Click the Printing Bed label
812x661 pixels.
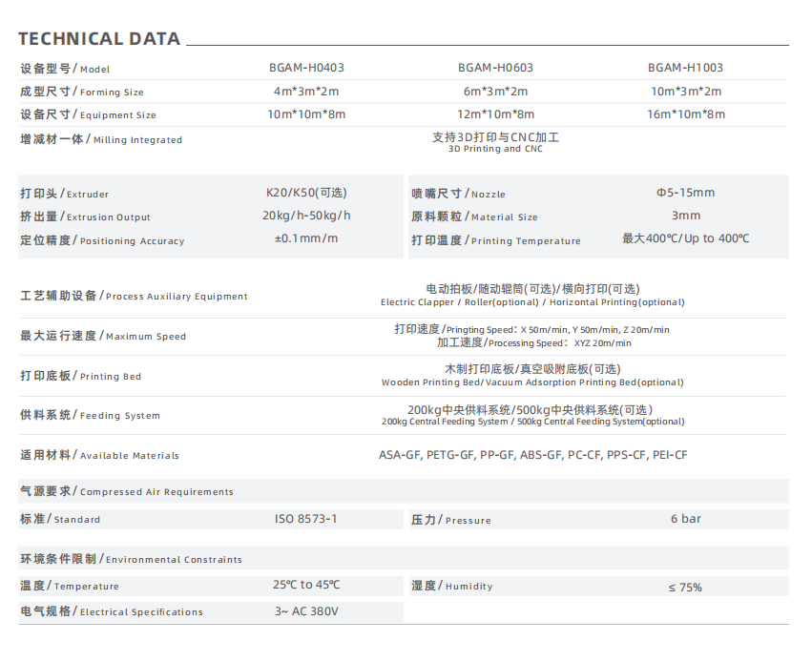(81, 376)
